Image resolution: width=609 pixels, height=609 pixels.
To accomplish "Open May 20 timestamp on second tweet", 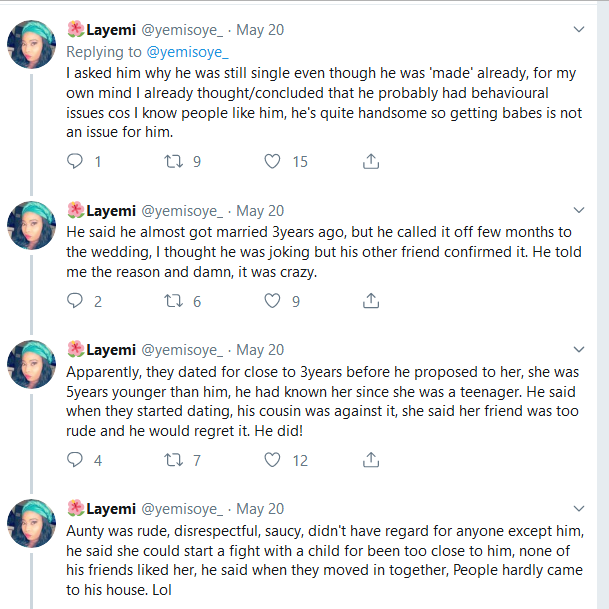I will tap(260, 210).
